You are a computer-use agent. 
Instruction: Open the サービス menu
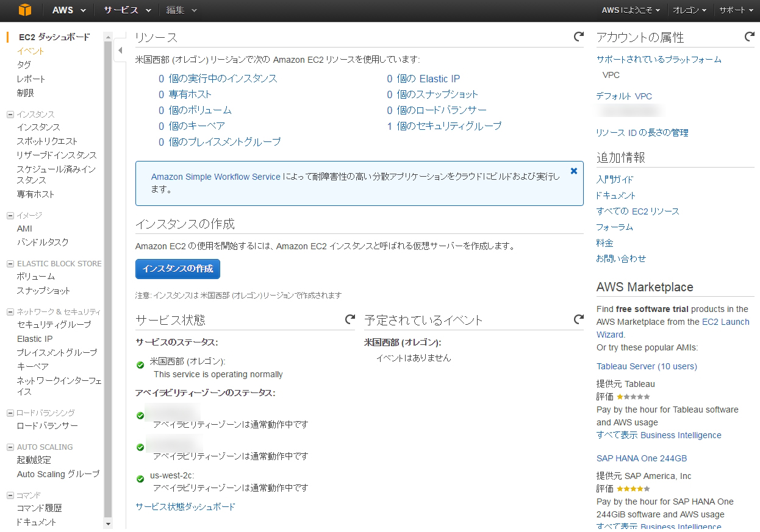coord(121,10)
